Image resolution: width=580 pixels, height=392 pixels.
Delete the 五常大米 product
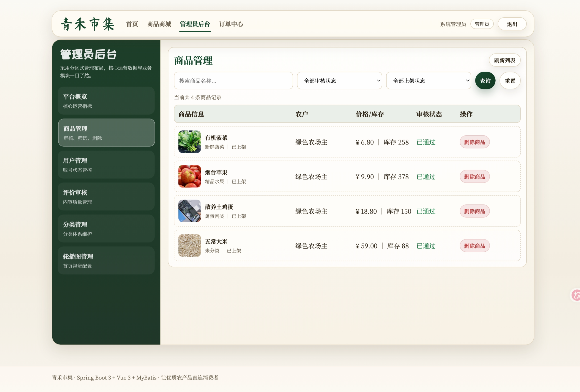(x=475, y=246)
